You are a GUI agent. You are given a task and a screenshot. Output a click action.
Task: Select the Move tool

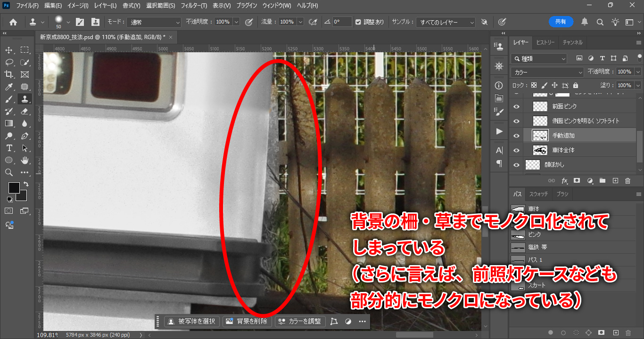click(x=9, y=50)
